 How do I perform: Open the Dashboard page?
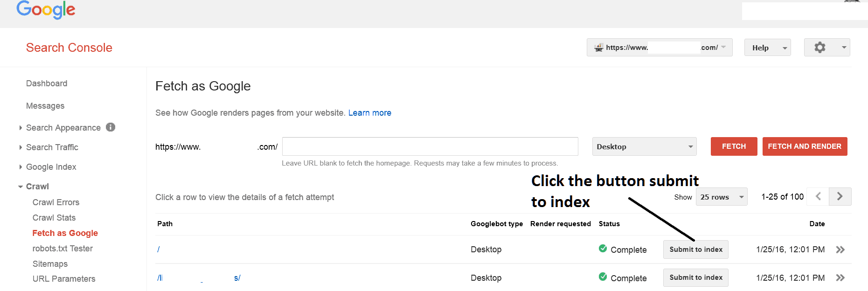click(47, 83)
